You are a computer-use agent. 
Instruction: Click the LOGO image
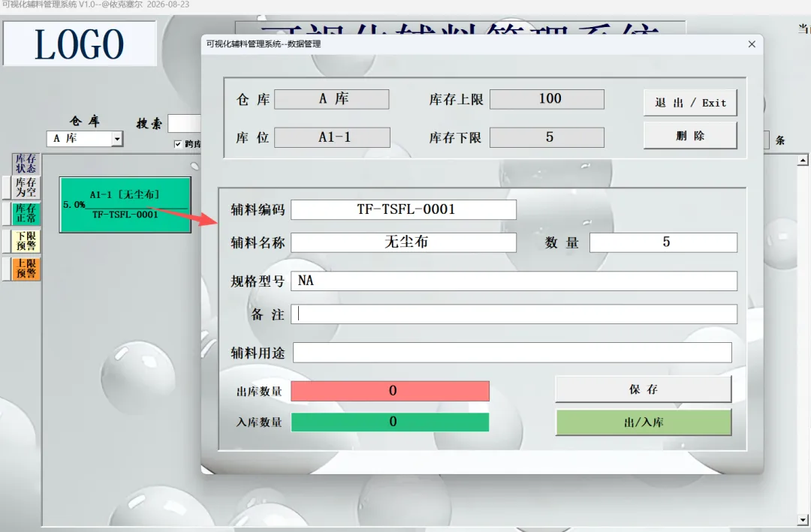tap(80, 44)
